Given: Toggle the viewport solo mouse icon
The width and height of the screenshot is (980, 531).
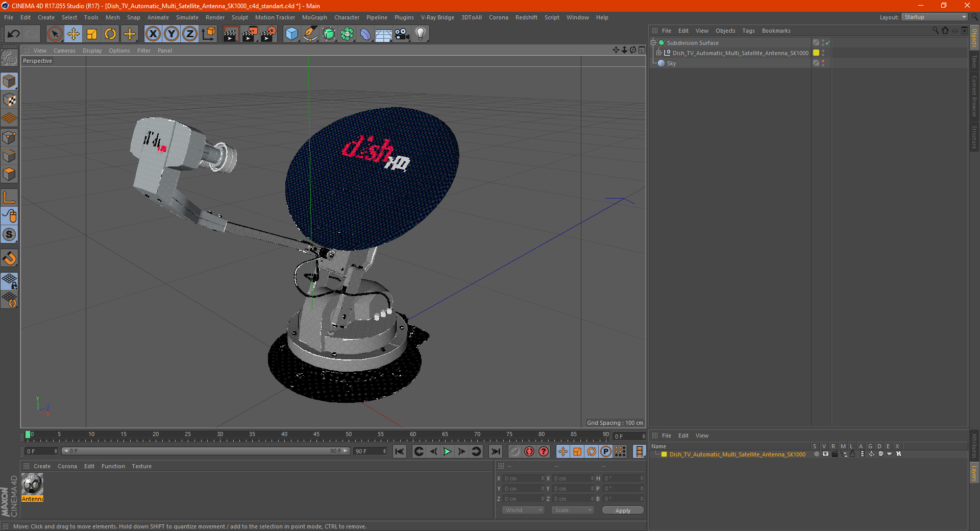Looking at the screenshot, I should click(x=9, y=216).
